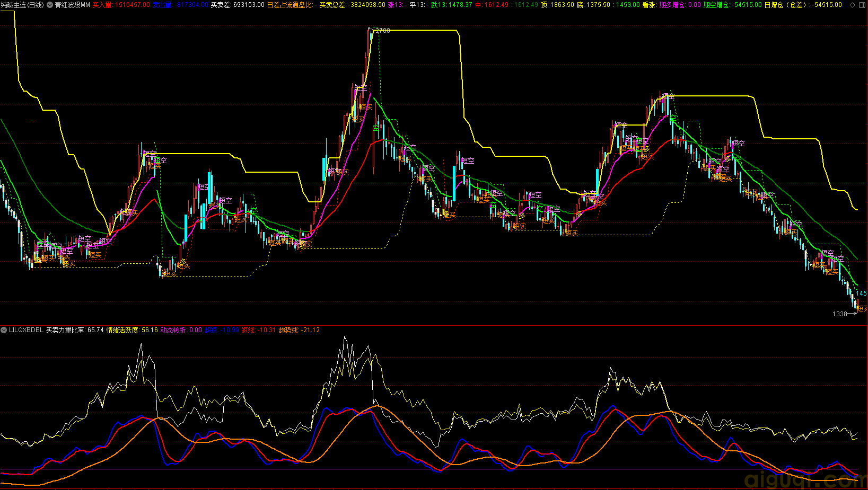Viewport: 868px width, 490px height.
Task: Click the 2780 peak price label
Action: point(382,31)
